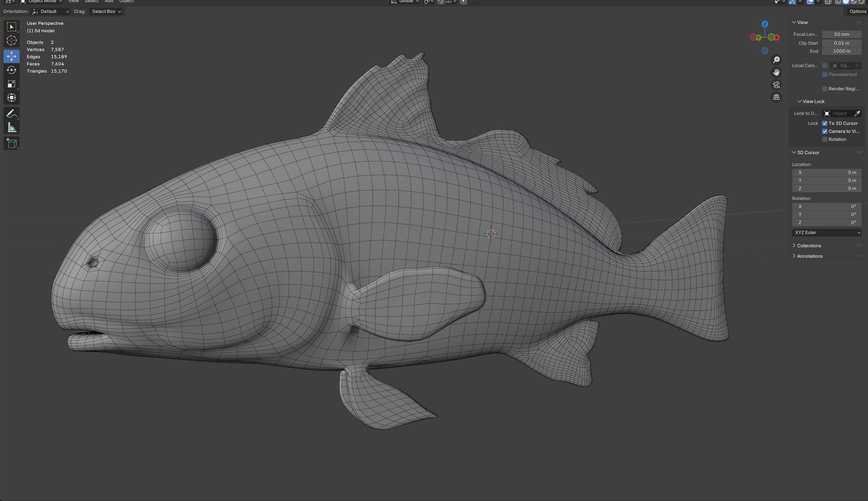
Task: Click the blue Z axis gizmo handle
Action: point(765,24)
